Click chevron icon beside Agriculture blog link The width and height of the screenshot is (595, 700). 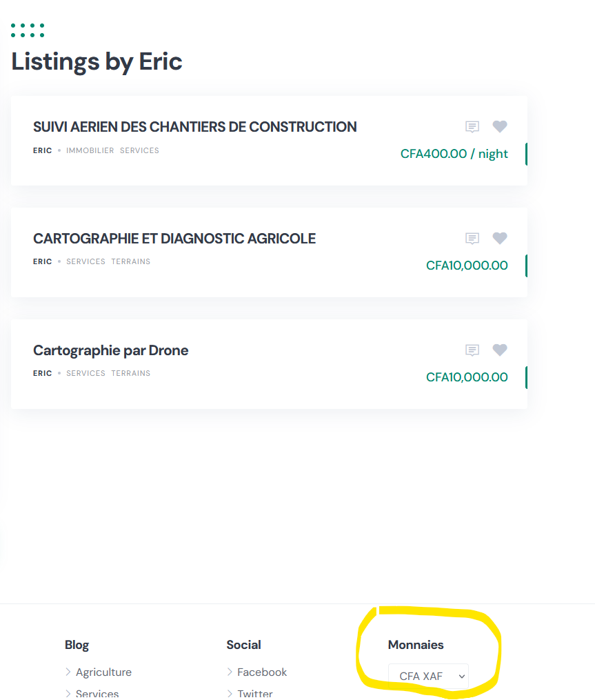[68, 672]
